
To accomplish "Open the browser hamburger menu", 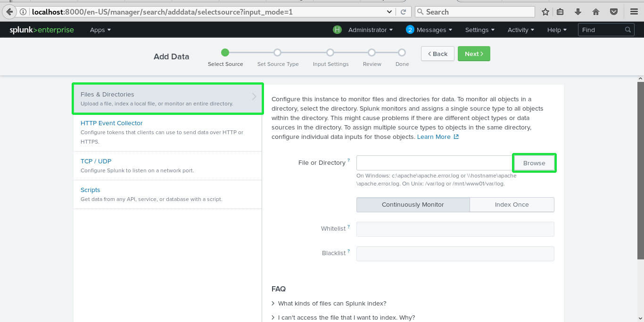I will pyautogui.click(x=634, y=12).
